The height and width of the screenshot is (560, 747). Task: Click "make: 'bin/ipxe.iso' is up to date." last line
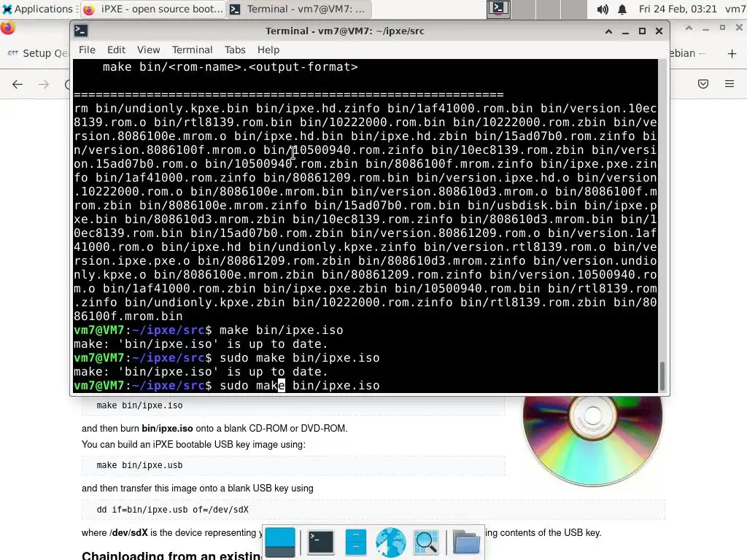pyautogui.click(x=201, y=372)
